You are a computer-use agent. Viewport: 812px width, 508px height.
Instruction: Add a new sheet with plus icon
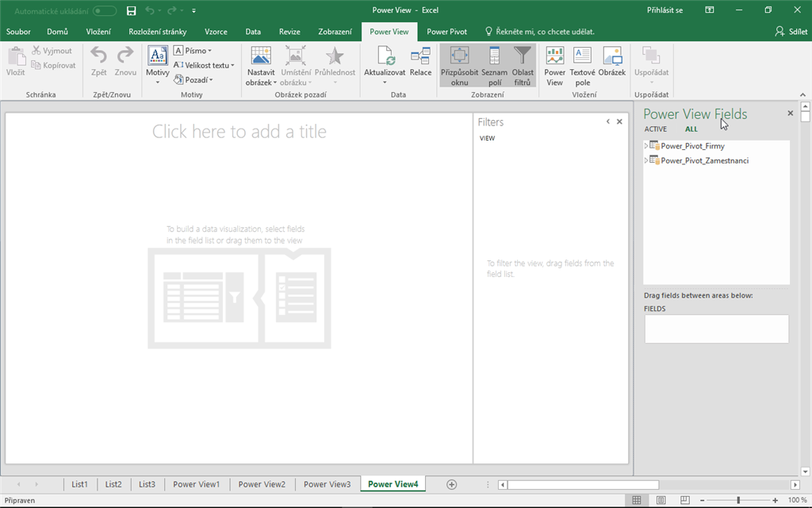pos(451,485)
